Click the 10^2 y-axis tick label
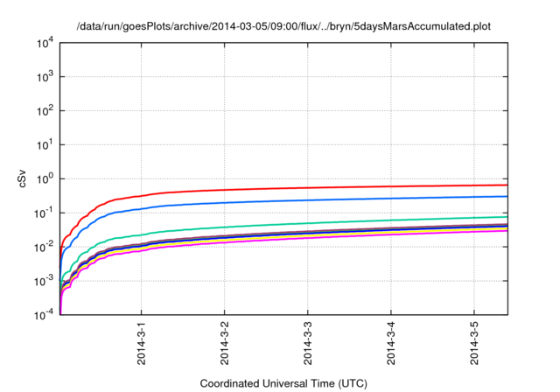Image resolution: width=560 pixels, height=392 pixels. pyautogui.click(x=45, y=111)
